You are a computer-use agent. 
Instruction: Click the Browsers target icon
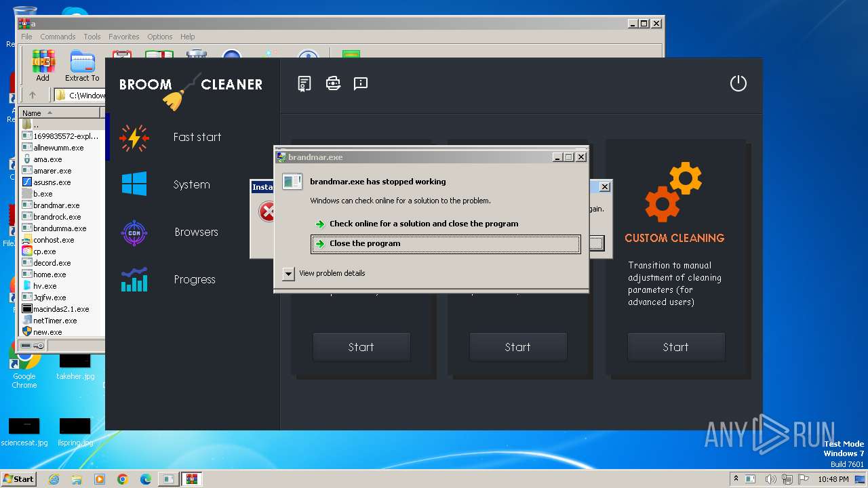point(134,232)
